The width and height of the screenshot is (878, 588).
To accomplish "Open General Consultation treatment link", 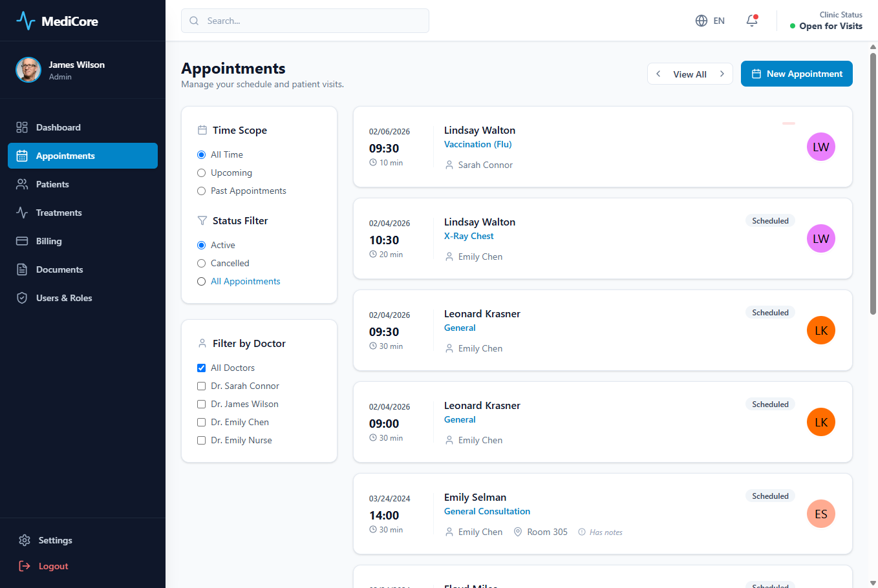I will coord(487,511).
